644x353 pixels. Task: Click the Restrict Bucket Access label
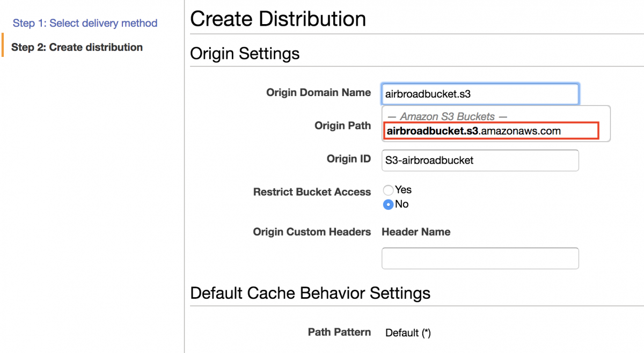click(x=312, y=192)
